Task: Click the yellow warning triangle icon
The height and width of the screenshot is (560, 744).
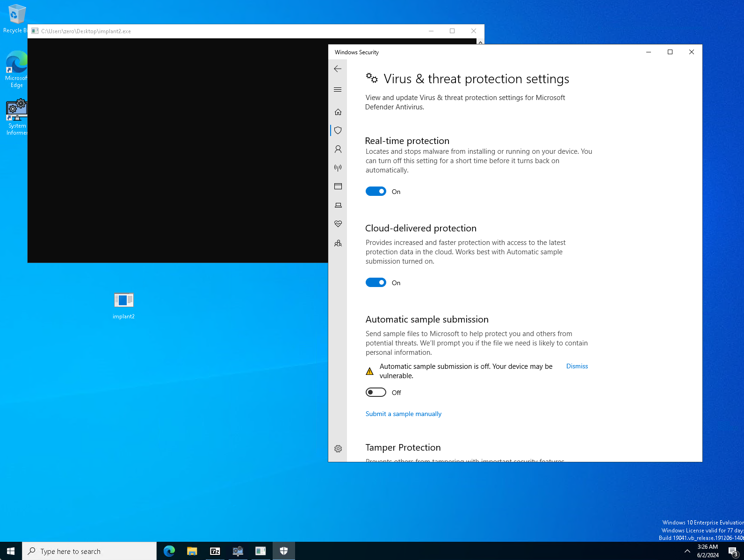Action: point(369,371)
